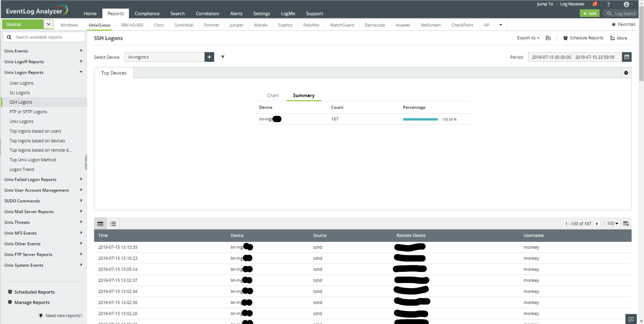
Task: Switch to Chart view tab
Action: [273, 96]
